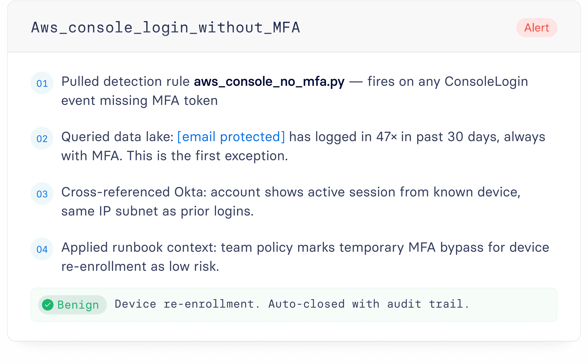Select the 02 step number badge

tap(42, 138)
